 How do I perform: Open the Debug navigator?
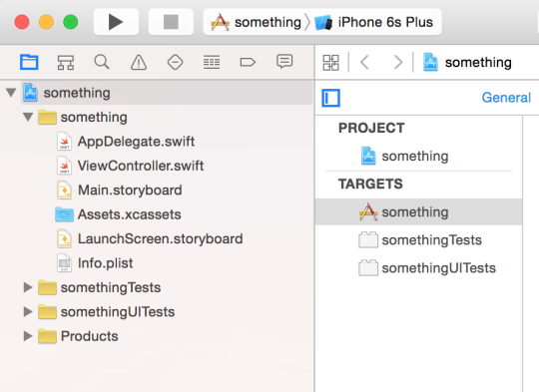[212, 62]
